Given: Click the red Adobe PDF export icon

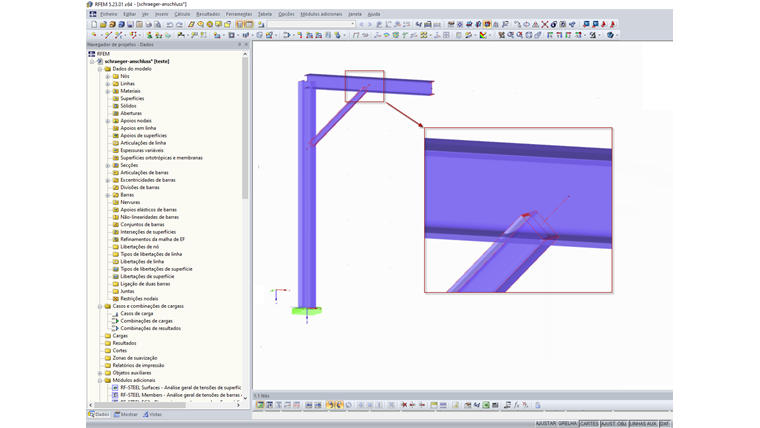Looking at the screenshot, I should coord(613,24).
